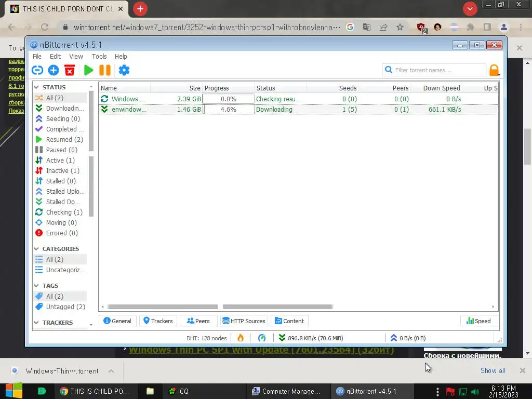
Task: Switch to the Trackers tab
Action: [158, 321]
